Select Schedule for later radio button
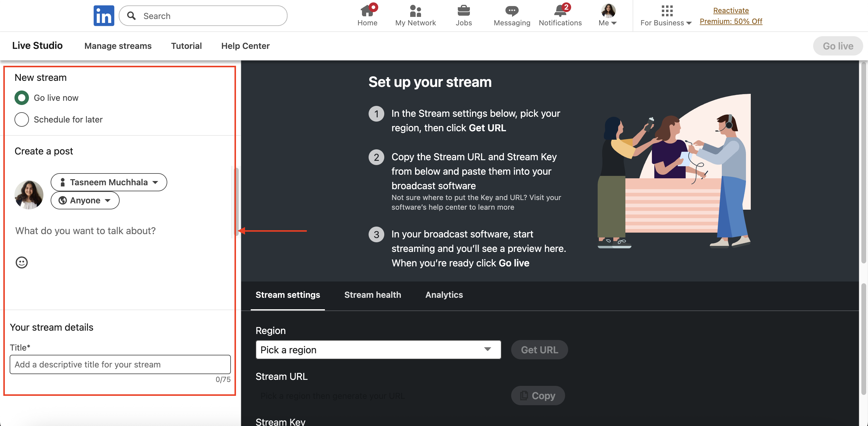The image size is (868, 426). coord(22,119)
